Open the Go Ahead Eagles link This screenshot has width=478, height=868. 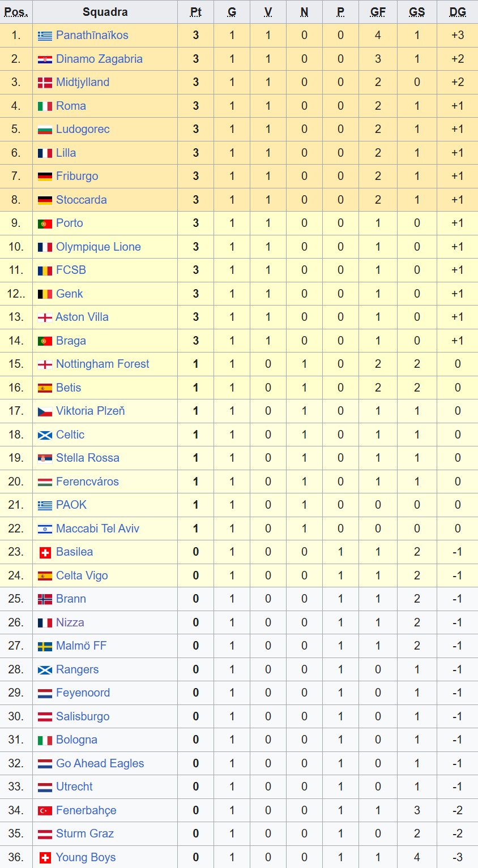point(100,763)
